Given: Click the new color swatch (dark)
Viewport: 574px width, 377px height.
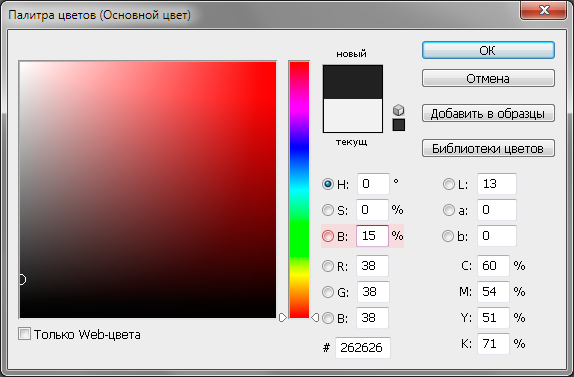Looking at the screenshot, I should (x=353, y=82).
